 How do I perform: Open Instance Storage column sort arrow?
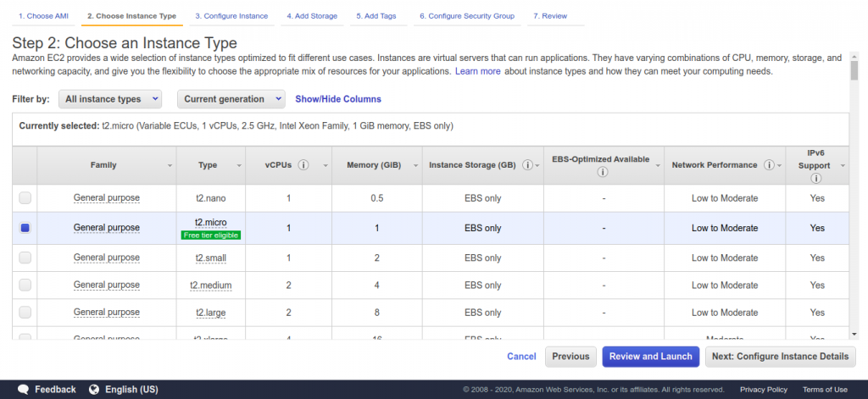tap(537, 166)
